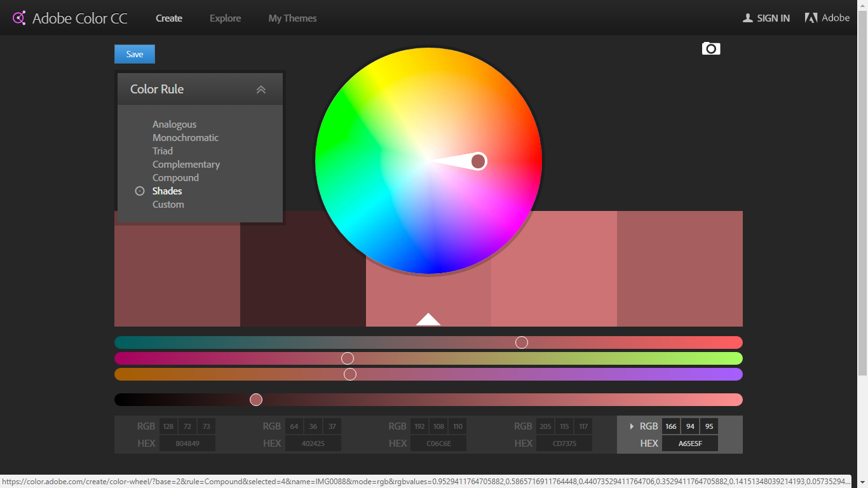Image resolution: width=868 pixels, height=488 pixels.
Task: Click the color wheel selector handle
Action: click(x=478, y=161)
